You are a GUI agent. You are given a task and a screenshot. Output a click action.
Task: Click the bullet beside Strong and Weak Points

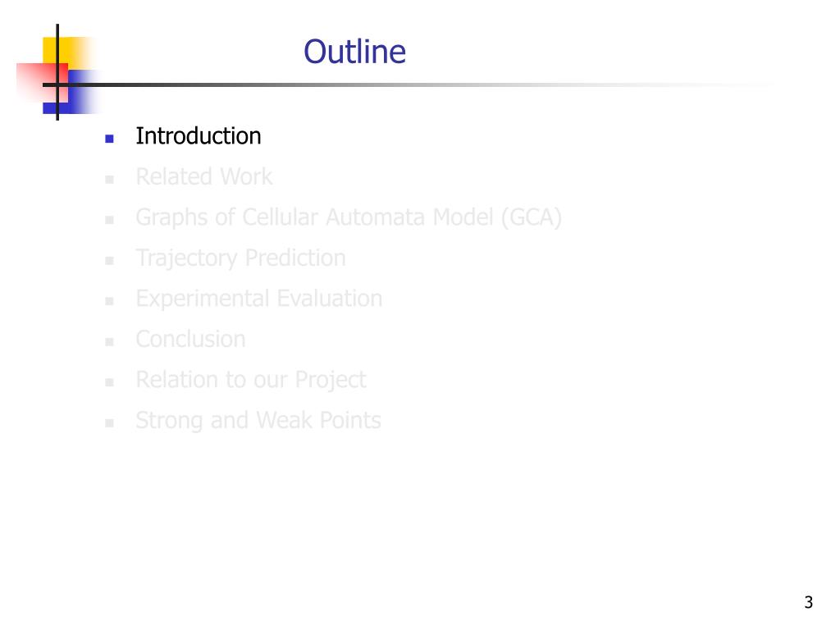[109, 423]
